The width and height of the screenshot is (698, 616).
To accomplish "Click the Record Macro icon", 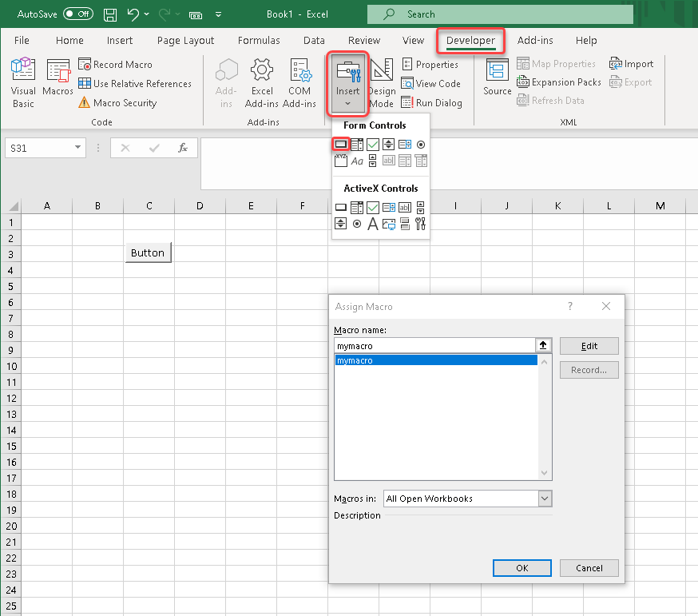I will tap(85, 65).
